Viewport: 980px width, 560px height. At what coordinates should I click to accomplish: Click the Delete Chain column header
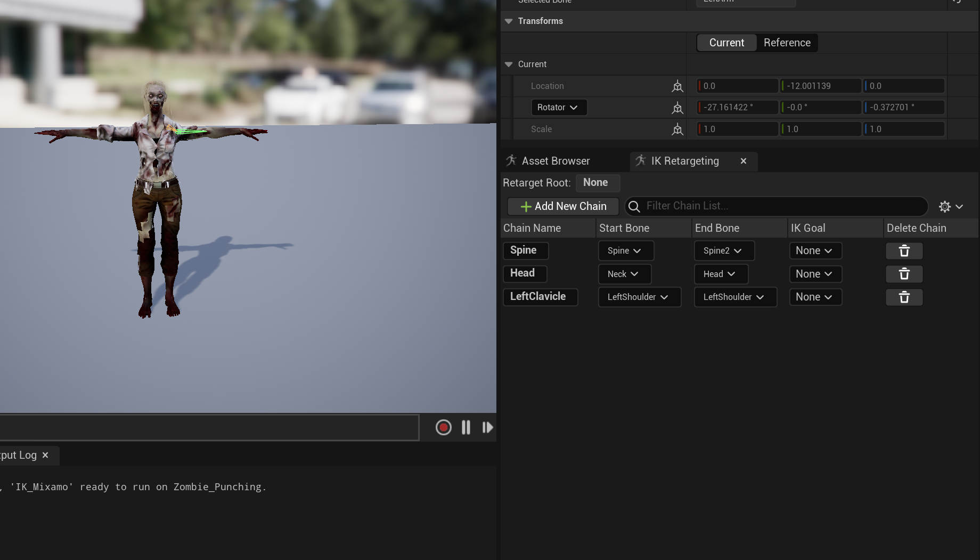click(931, 228)
